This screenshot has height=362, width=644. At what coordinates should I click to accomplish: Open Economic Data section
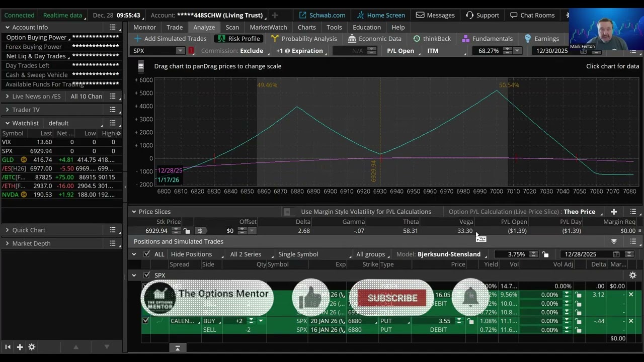(x=375, y=39)
